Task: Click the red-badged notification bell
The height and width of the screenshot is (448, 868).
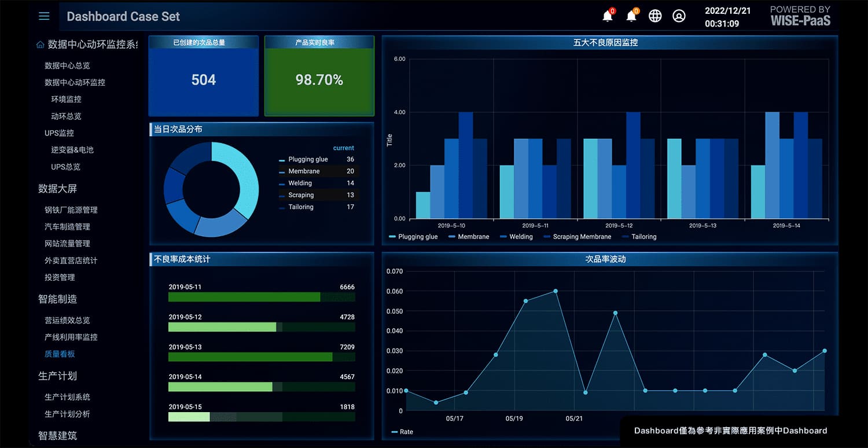Action: 608,16
